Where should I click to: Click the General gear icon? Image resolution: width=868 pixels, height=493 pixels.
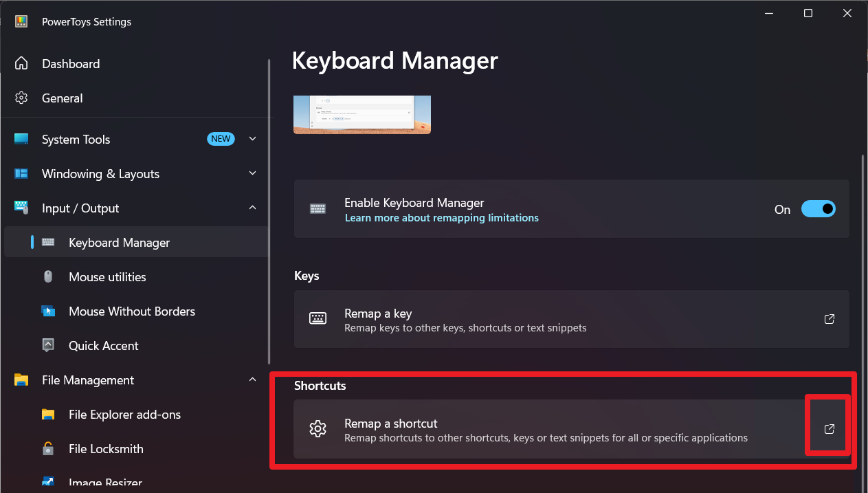tap(21, 98)
